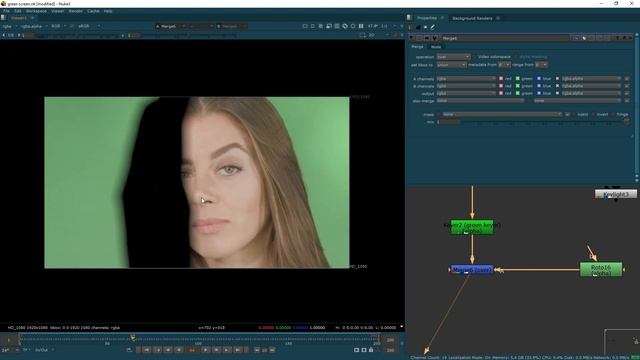Toggle the A channels green checkbox
This screenshot has height=360, width=640.
pyautogui.click(x=518, y=78)
